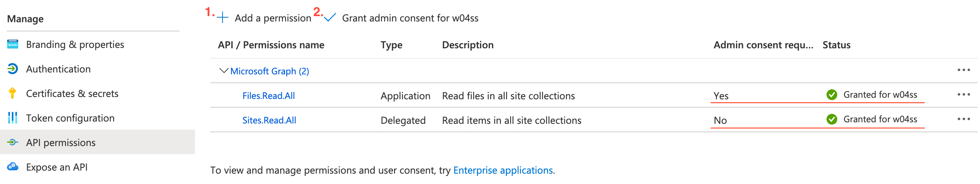Viewport: 980px width, 184px height.
Task: Open the ellipsis menu on Microsoft Graph row
Action: click(x=964, y=70)
